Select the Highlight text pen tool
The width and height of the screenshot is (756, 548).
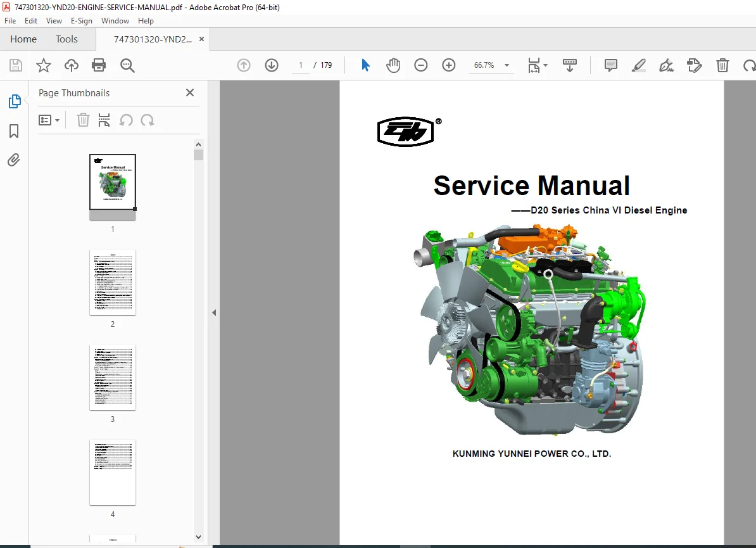pyautogui.click(x=639, y=65)
